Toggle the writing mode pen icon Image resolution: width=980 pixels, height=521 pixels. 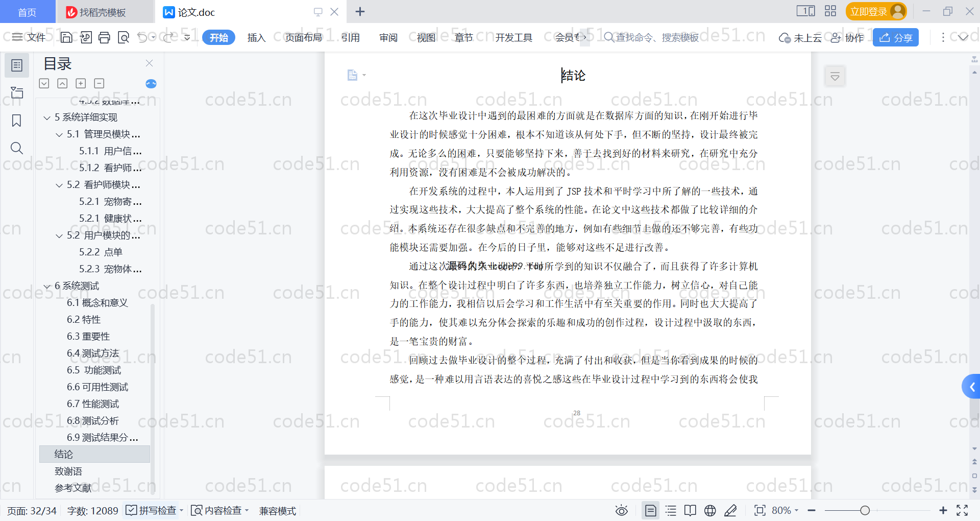(730, 510)
